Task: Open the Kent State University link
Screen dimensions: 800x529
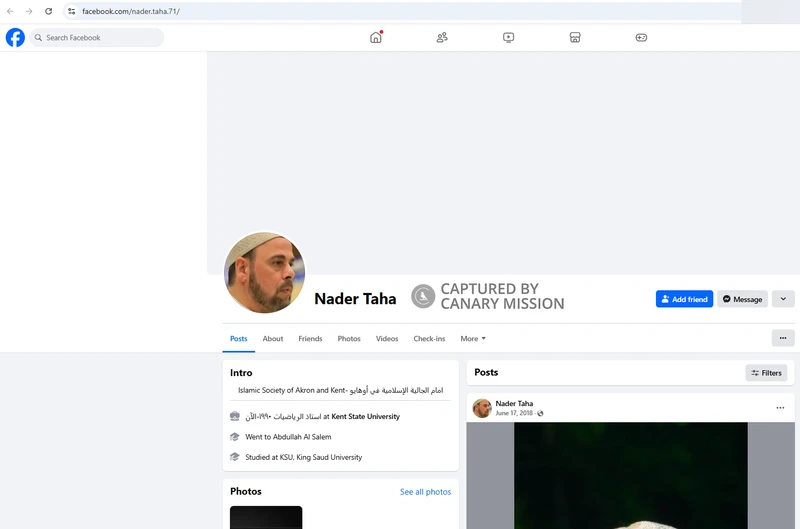Action: point(365,416)
